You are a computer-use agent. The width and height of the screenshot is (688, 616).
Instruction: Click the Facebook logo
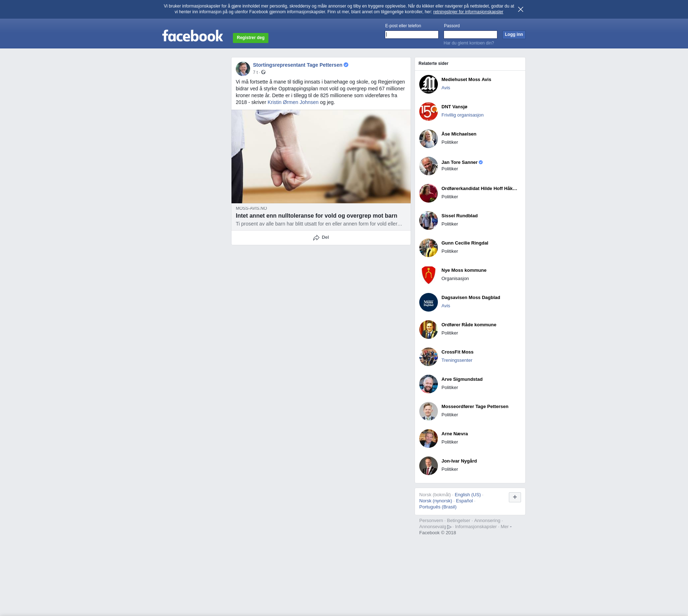pyautogui.click(x=192, y=36)
